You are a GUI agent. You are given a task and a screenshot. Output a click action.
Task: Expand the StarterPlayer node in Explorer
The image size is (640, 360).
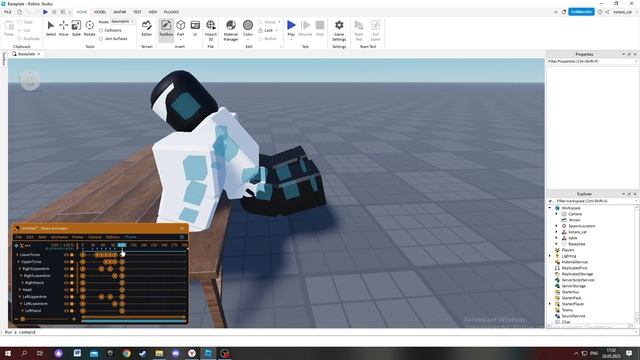pyautogui.click(x=550, y=304)
